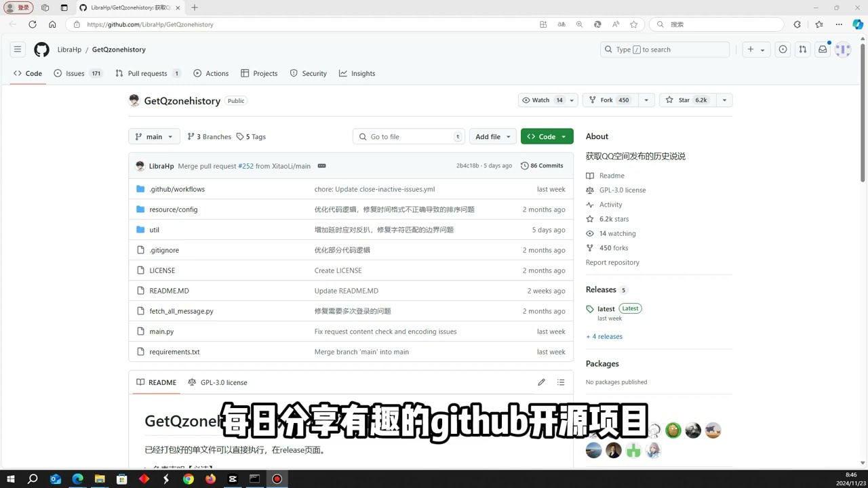Open pull requests icon in header
This screenshot has height=488, width=868.
(x=803, y=49)
